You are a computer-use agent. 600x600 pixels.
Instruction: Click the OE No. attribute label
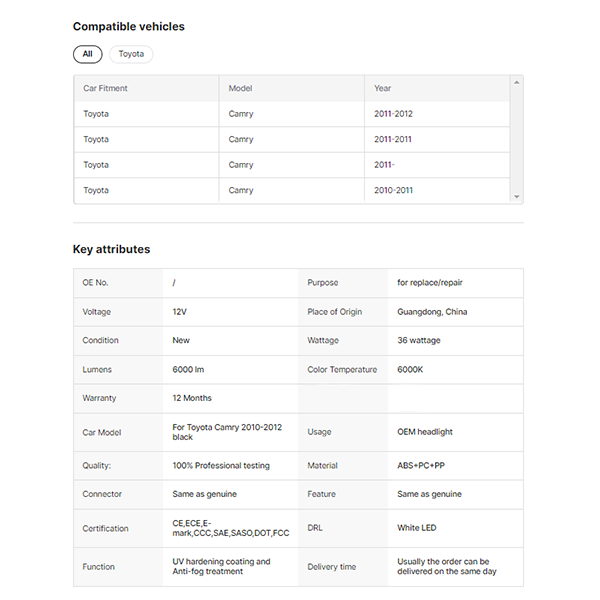coord(95,283)
